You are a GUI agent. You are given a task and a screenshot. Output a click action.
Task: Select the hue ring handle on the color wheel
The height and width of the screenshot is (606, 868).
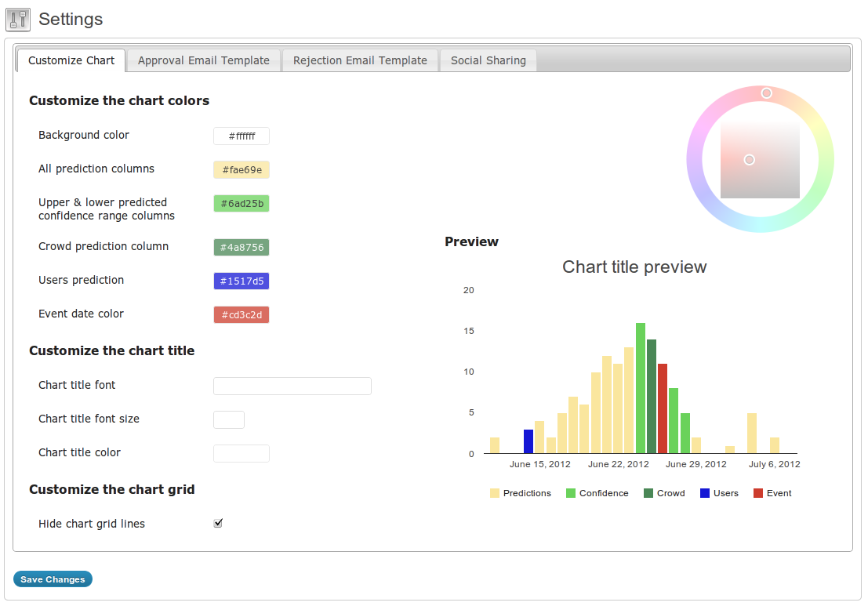coord(766,93)
